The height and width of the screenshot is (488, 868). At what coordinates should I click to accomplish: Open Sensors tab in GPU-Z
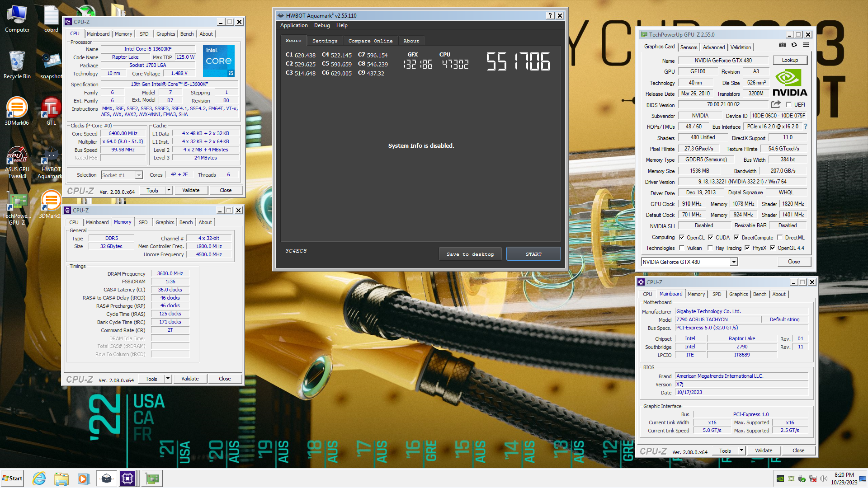pyautogui.click(x=689, y=47)
